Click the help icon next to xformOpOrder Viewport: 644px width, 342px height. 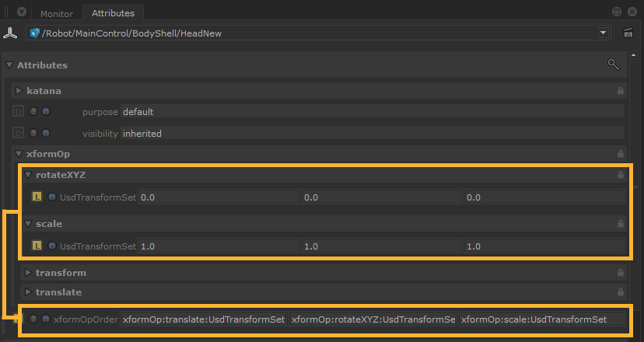pyautogui.click(x=33, y=319)
